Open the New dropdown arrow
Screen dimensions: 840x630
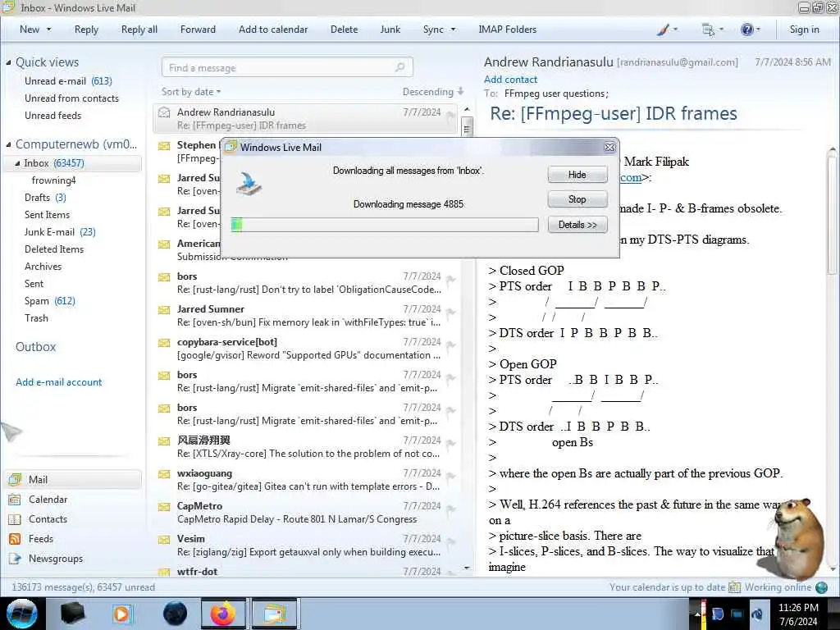pos(48,30)
